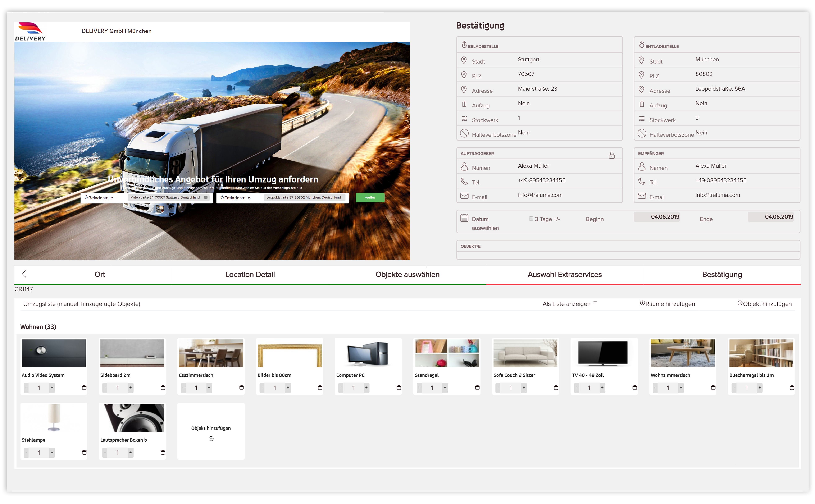Increase Sideboard 2m quantity with plus
This screenshot has height=504, width=815.
click(x=131, y=388)
